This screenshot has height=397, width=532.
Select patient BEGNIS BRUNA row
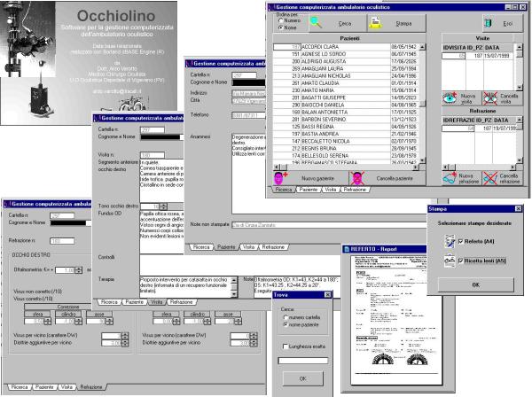click(346, 148)
